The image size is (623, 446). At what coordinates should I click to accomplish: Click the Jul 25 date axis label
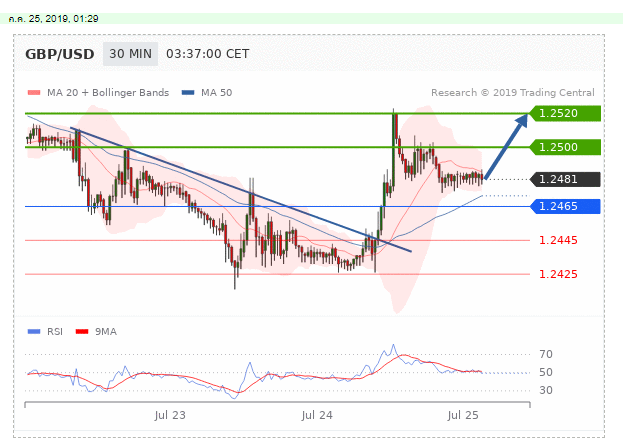463,415
